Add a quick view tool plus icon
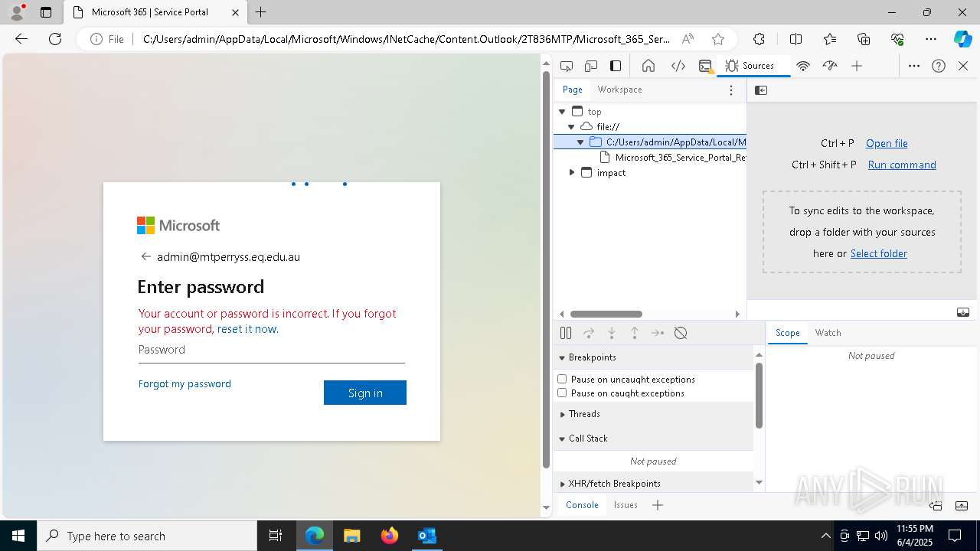The height and width of the screenshot is (551, 980). [658, 505]
